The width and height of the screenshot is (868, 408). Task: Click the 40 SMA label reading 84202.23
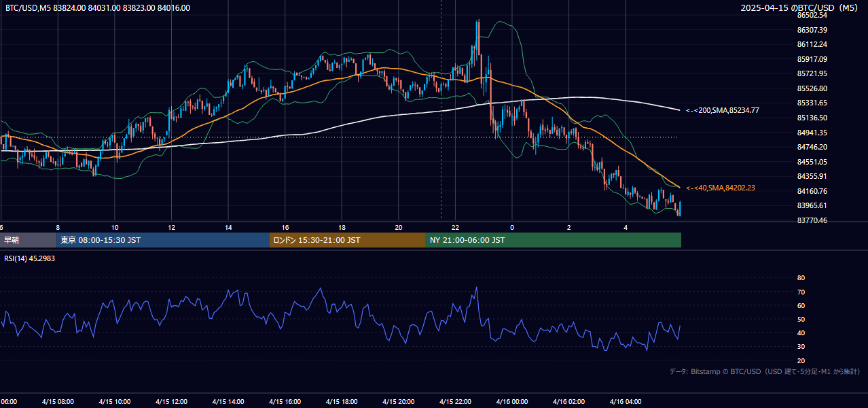tap(721, 188)
